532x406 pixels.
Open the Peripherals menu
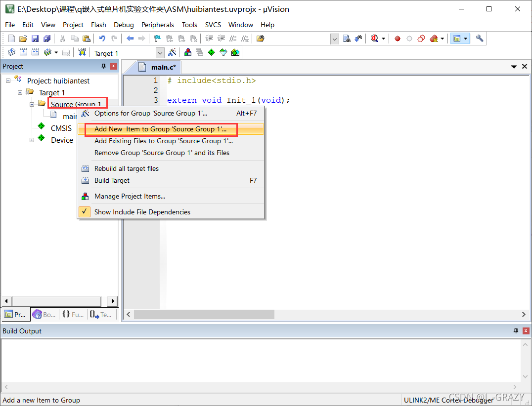pos(157,25)
